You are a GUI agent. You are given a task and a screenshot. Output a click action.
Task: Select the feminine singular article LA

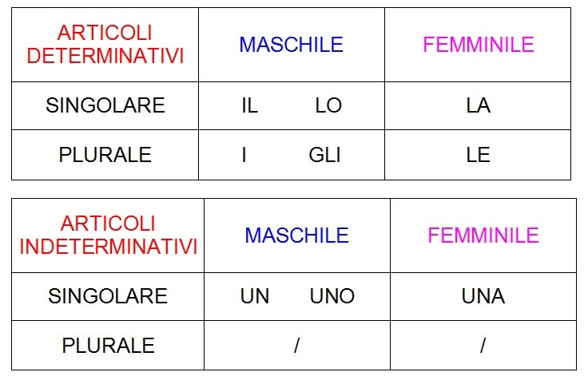(478, 105)
